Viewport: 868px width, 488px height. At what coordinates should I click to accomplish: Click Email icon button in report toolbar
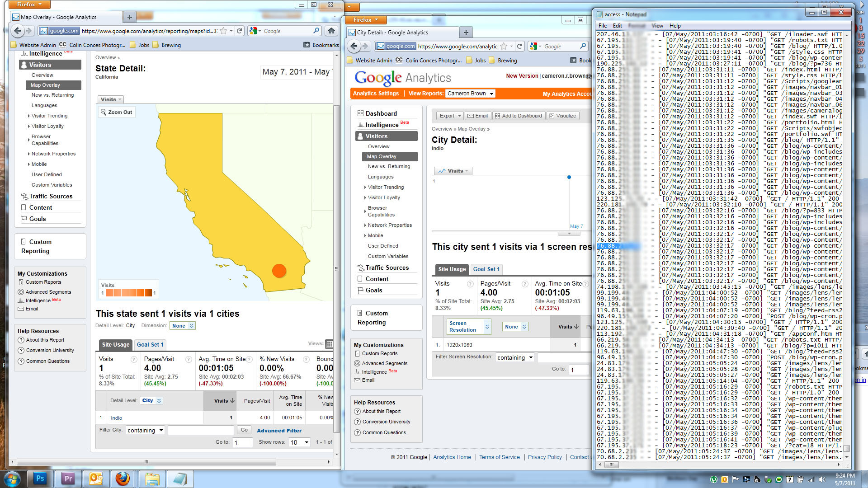click(477, 116)
